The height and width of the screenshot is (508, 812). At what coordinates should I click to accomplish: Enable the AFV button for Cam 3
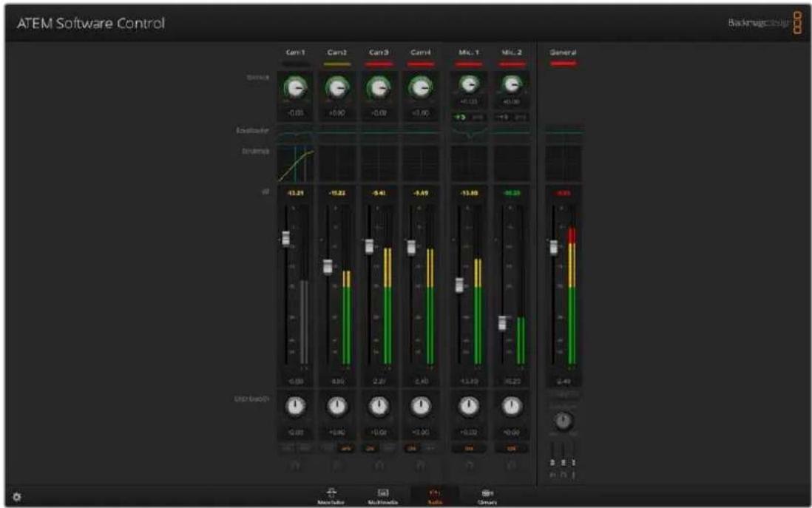coord(388,448)
